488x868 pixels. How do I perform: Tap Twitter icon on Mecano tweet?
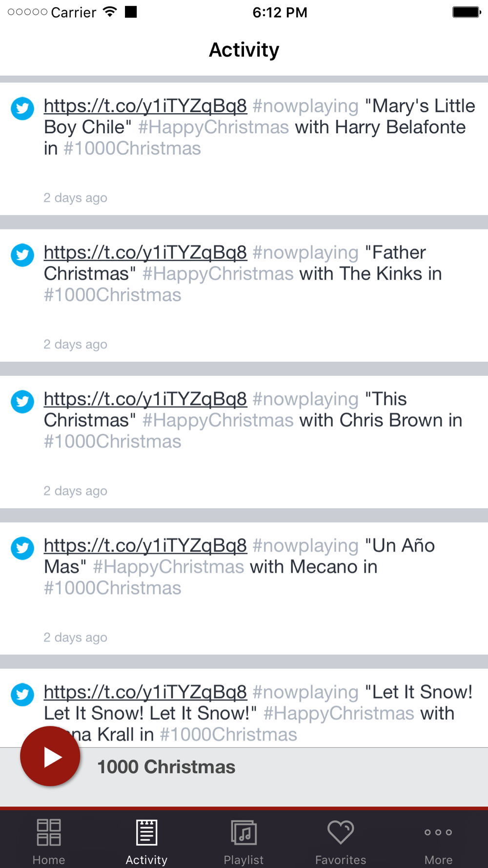[x=22, y=548]
